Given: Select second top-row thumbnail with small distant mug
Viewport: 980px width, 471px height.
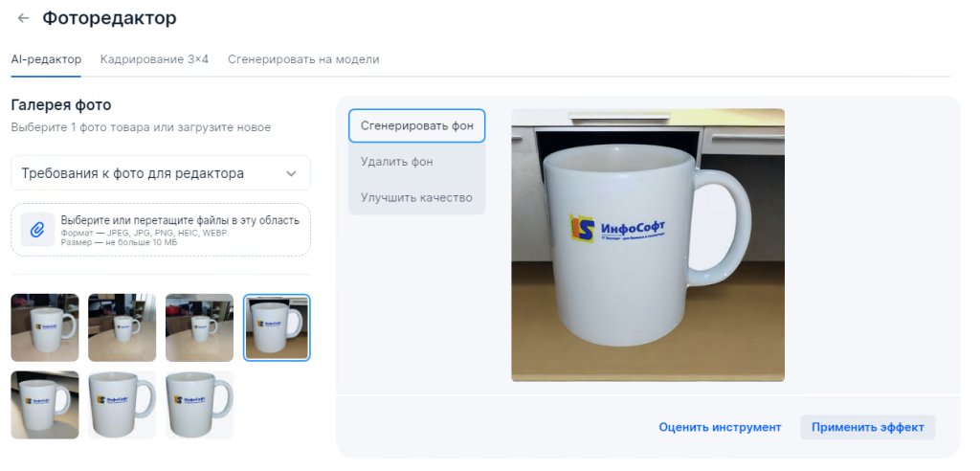Looking at the screenshot, I should 122,327.
